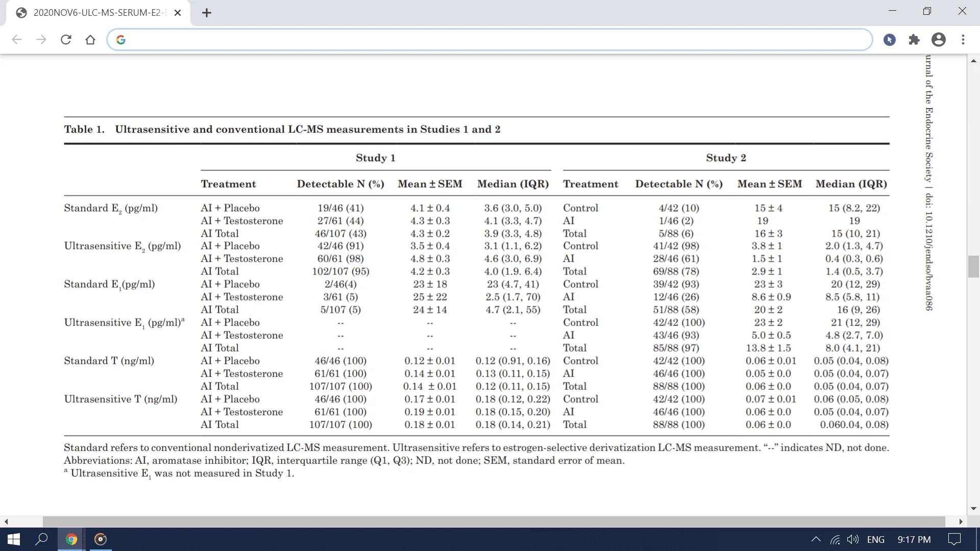Click the browser back navigation arrow
Image resolution: width=980 pixels, height=551 pixels.
click(x=17, y=39)
